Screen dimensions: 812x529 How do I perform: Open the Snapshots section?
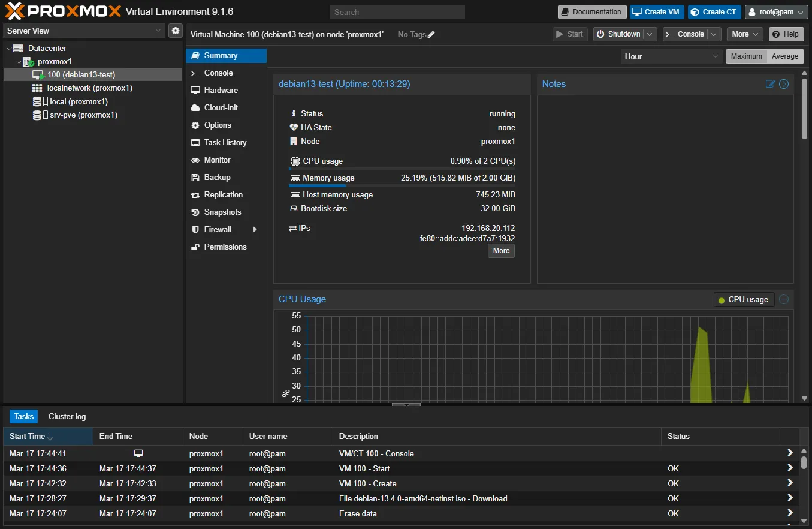[x=222, y=212]
